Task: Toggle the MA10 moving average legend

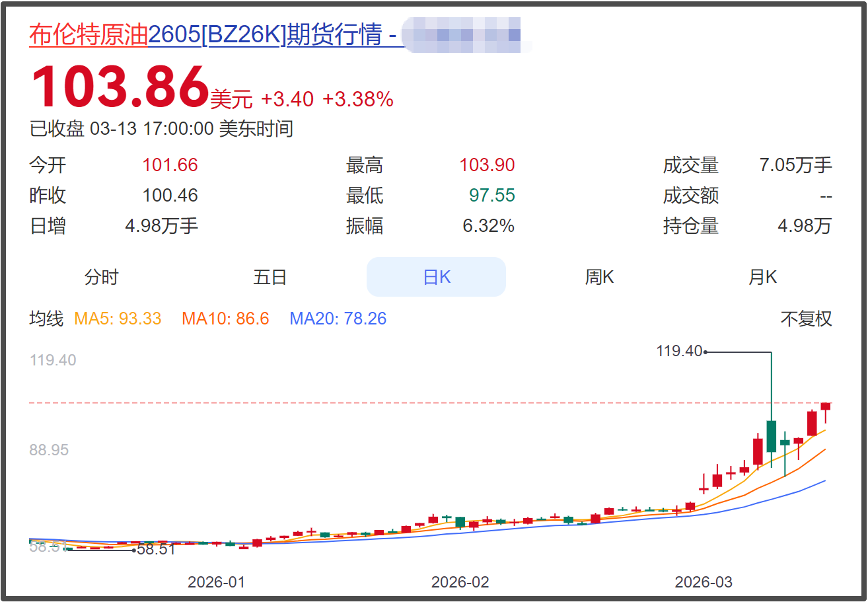Action: pyautogui.click(x=225, y=319)
